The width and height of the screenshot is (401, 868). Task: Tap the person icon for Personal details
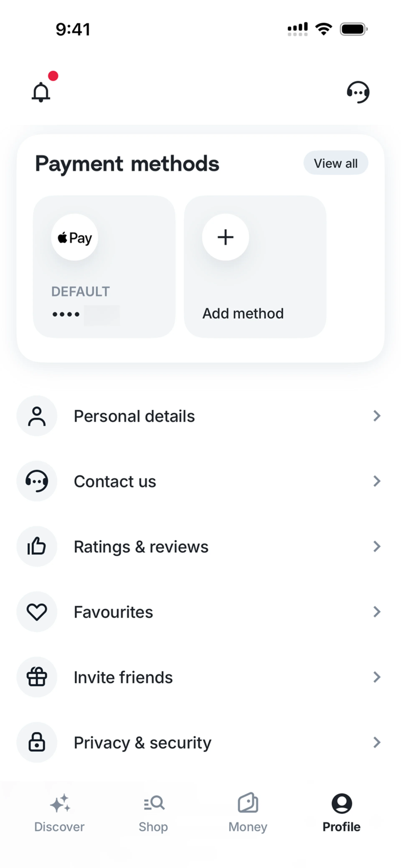tap(37, 416)
